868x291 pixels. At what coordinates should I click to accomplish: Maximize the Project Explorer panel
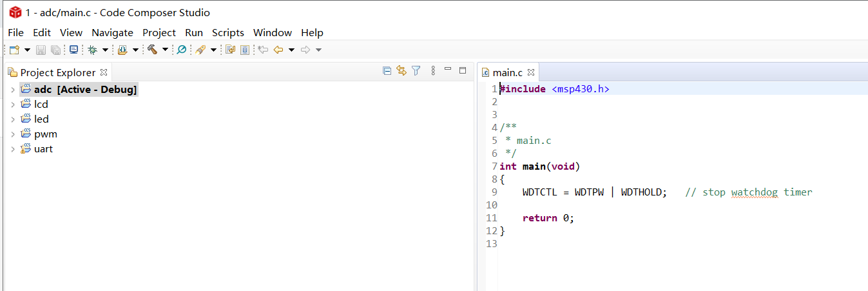pos(463,70)
